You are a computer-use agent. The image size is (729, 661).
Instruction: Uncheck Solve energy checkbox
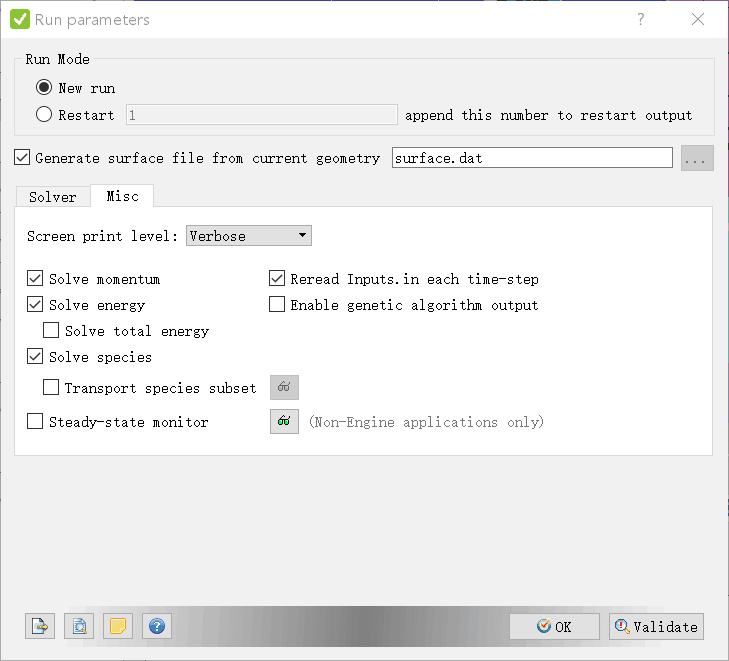35,304
